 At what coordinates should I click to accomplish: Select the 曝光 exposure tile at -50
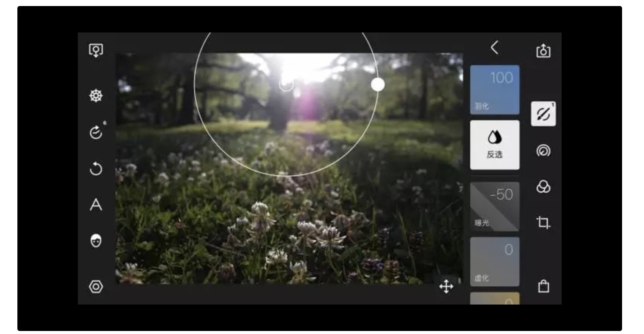[x=495, y=207]
